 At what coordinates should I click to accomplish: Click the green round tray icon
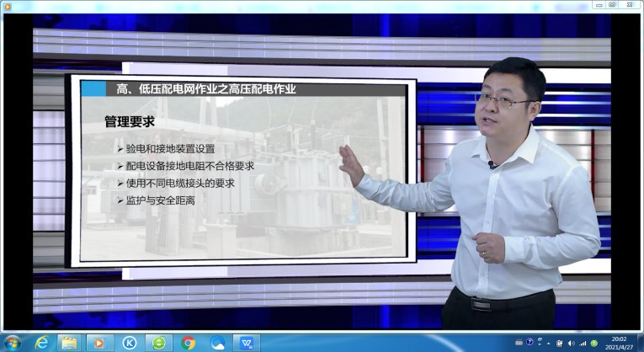(593, 343)
